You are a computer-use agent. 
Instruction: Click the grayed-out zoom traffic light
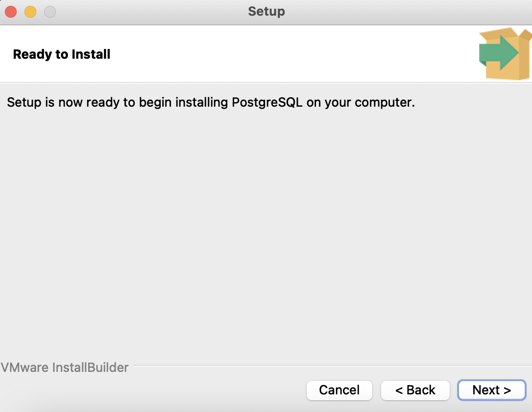(49, 11)
